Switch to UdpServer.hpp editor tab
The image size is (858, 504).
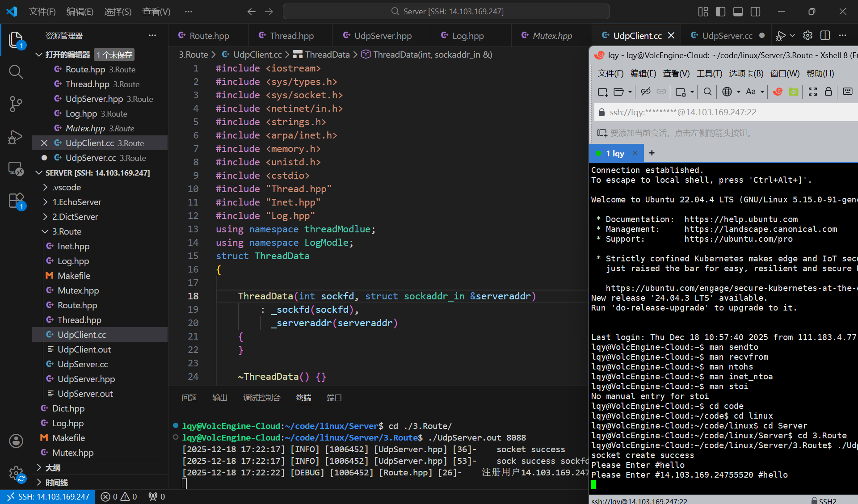(383, 36)
